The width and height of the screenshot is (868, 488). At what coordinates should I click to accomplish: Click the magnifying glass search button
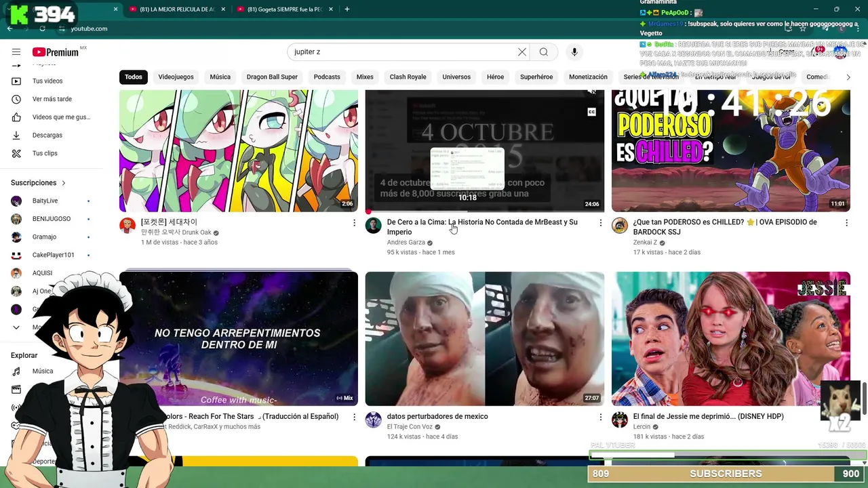[x=544, y=52]
